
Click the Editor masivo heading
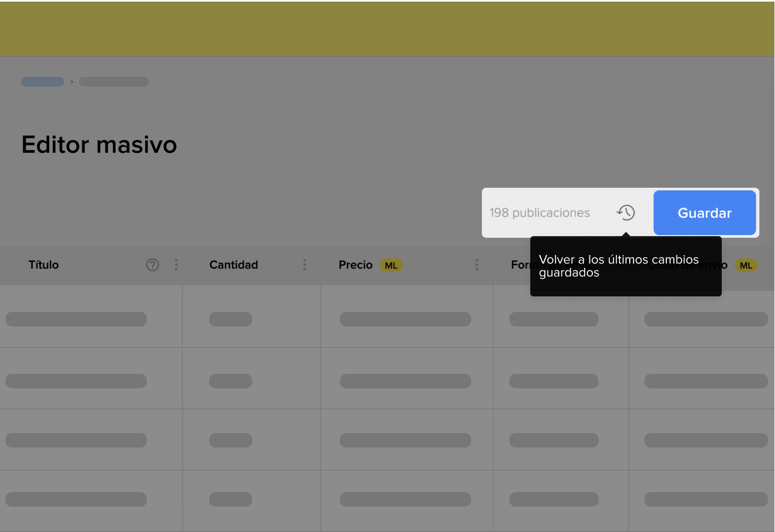pos(99,145)
